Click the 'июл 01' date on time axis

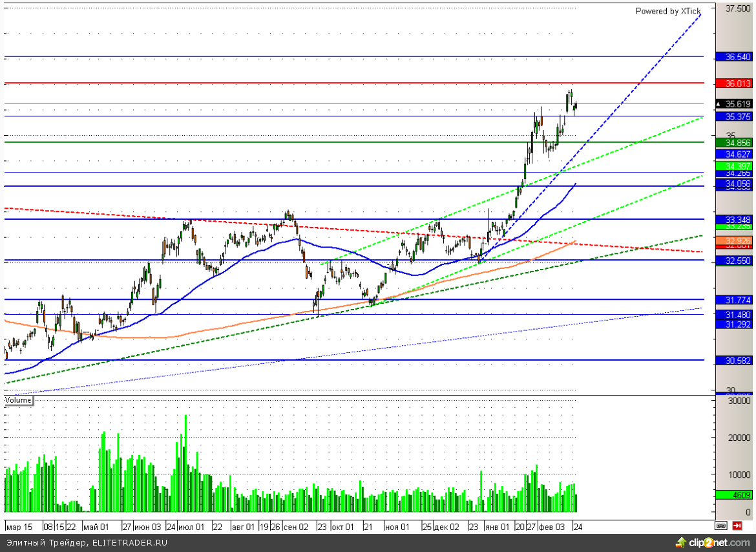[192, 527]
